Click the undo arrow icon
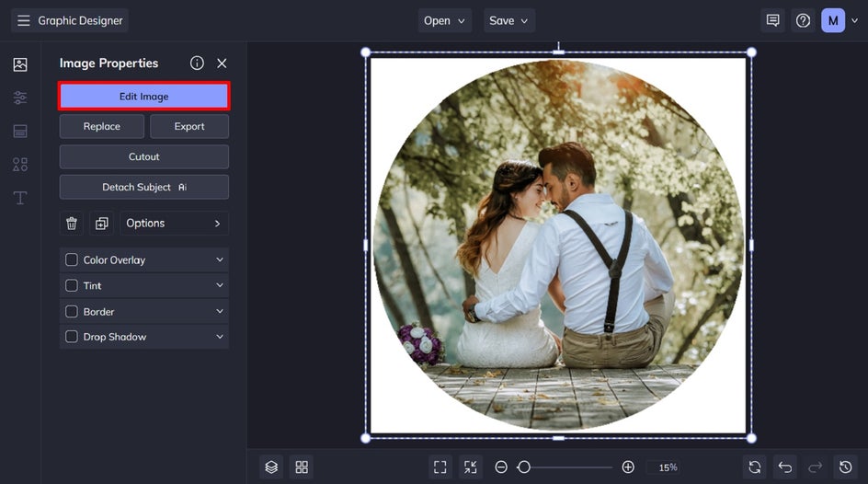This screenshot has width=868, height=484. pyautogui.click(x=784, y=467)
